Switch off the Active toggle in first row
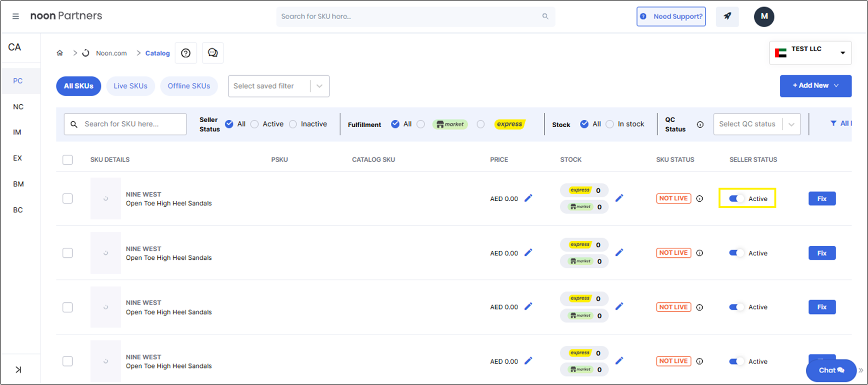 [736, 199]
